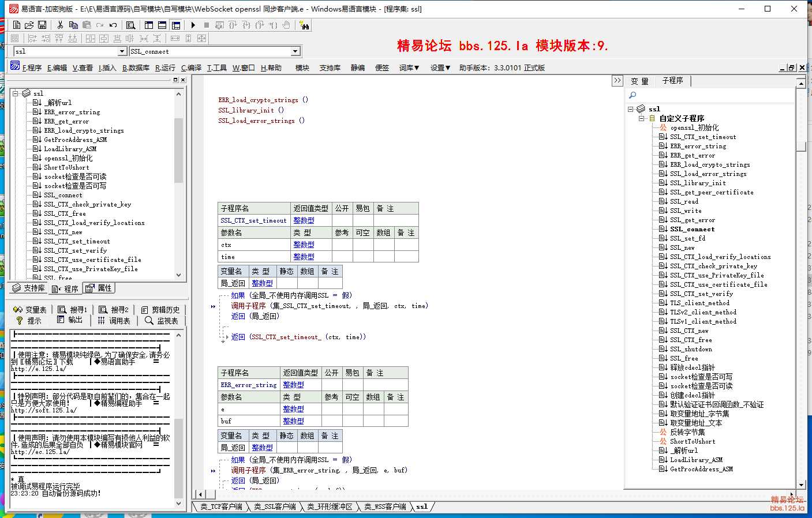Redo the last action

(100, 25)
